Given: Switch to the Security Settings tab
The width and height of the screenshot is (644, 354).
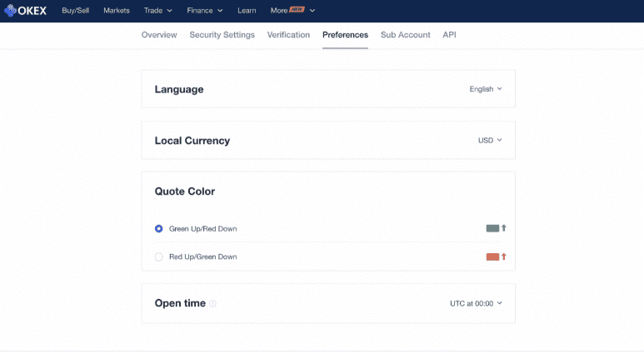Looking at the screenshot, I should click(x=222, y=35).
